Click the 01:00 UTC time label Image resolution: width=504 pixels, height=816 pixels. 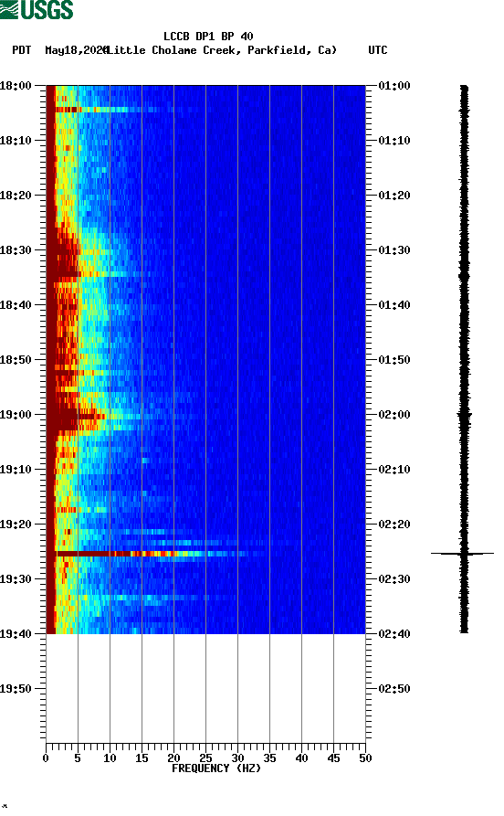tap(394, 85)
